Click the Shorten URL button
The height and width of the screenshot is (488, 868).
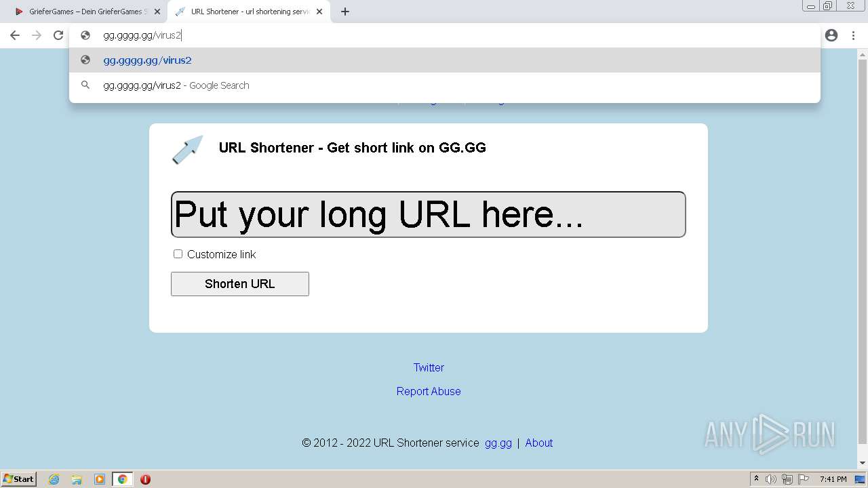pos(240,284)
